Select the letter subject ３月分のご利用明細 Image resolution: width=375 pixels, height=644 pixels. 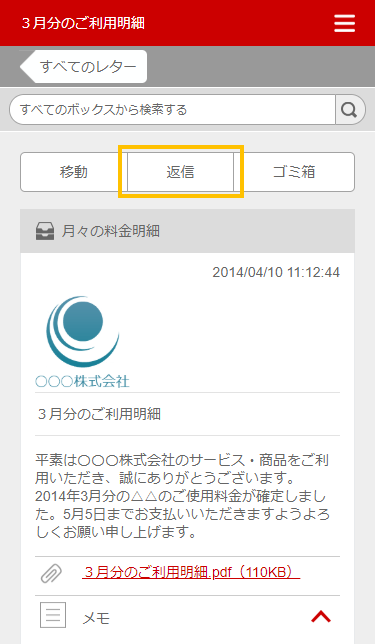[99, 414]
